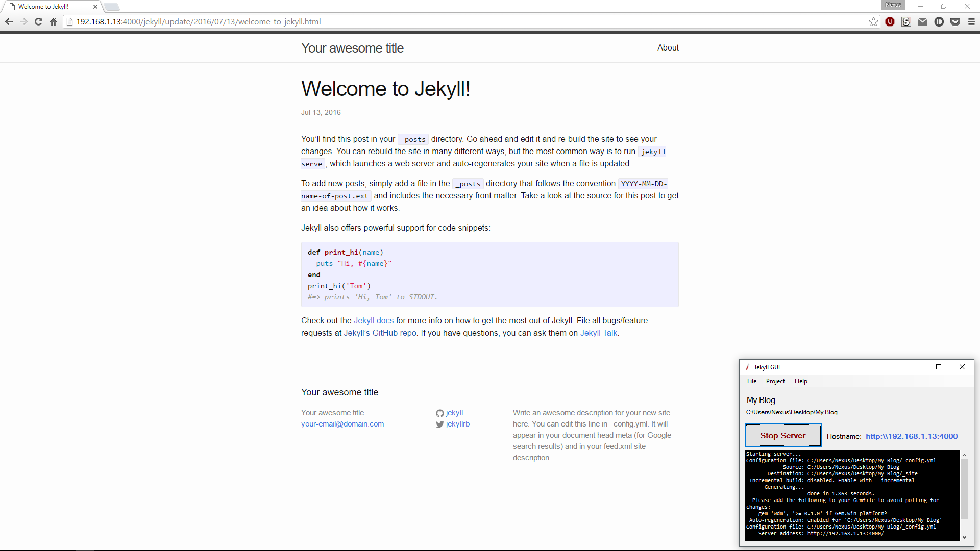The height and width of the screenshot is (551, 980).
Task: Open browser home page icon
Action: (x=53, y=22)
